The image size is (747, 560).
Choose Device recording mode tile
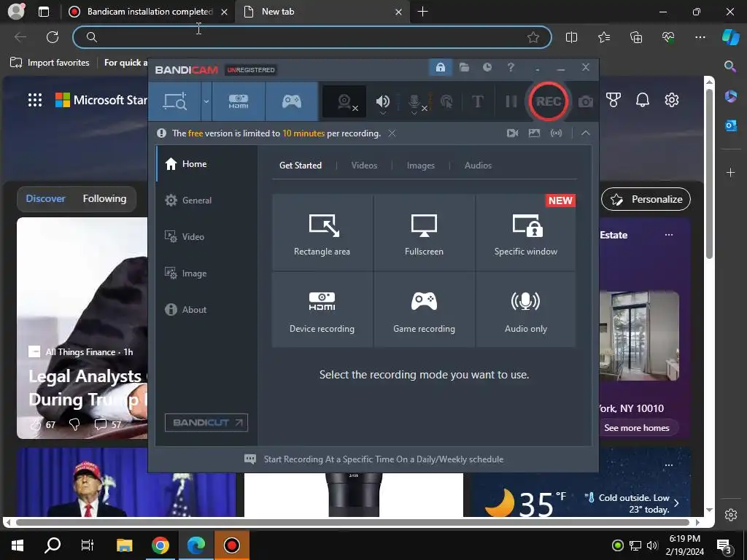click(x=322, y=309)
